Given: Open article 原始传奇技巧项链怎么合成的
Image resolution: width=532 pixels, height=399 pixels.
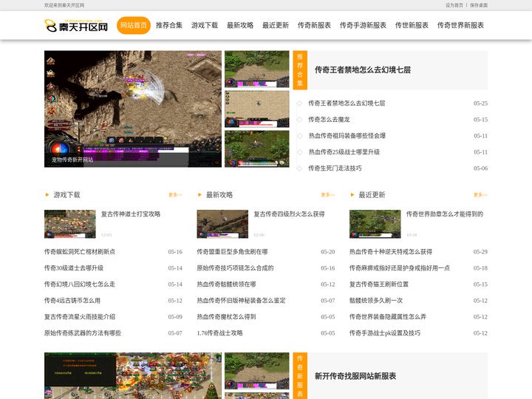Looking at the screenshot, I should pos(235,268).
